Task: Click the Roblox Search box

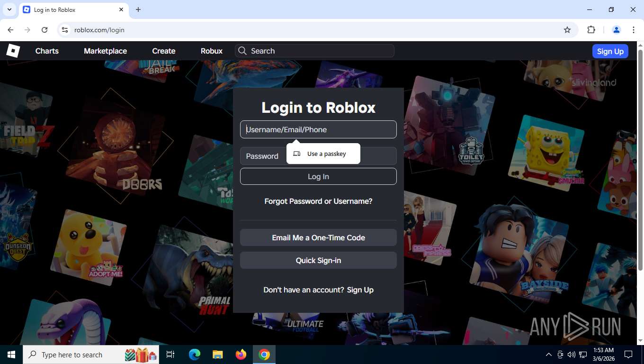Action: 314,51
